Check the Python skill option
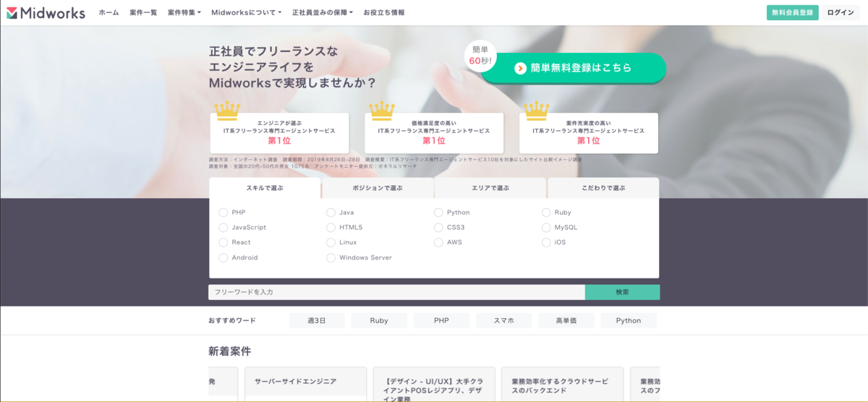This screenshot has width=868, height=402. (x=439, y=213)
